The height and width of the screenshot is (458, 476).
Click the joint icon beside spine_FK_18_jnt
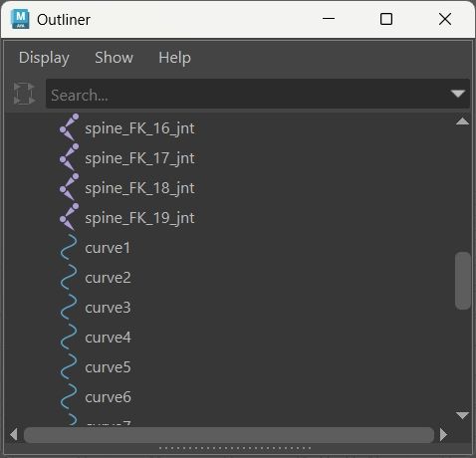click(x=69, y=187)
